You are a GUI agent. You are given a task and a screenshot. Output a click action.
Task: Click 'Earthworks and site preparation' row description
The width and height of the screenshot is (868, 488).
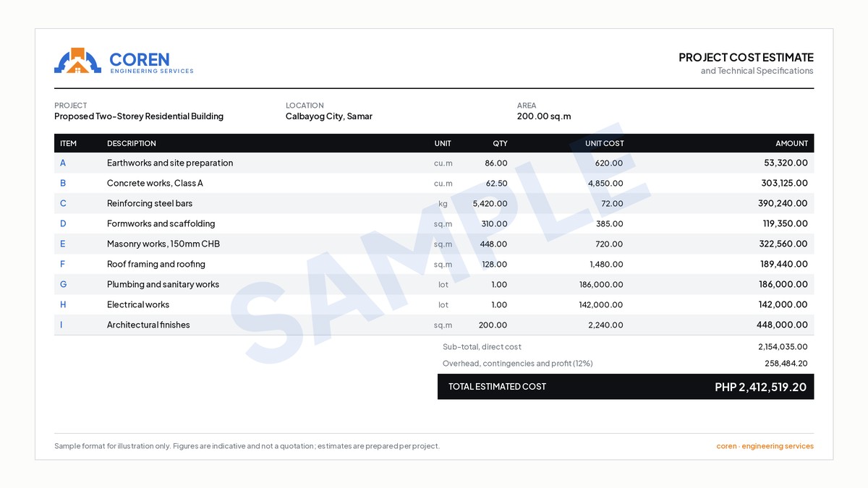pos(170,163)
